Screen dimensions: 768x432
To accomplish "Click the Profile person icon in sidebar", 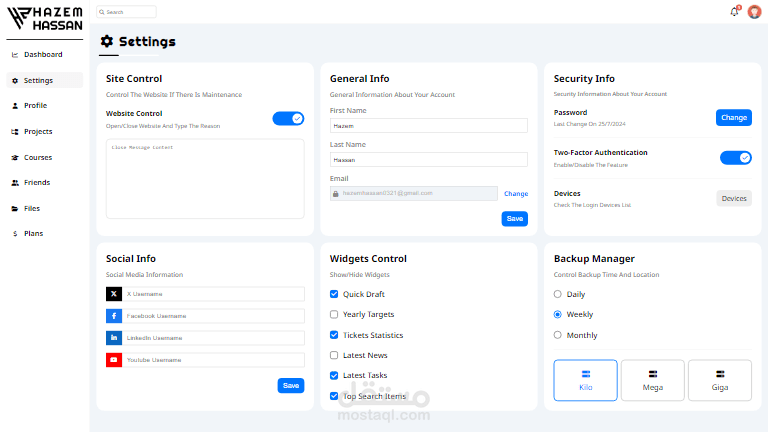I will click(x=15, y=106).
